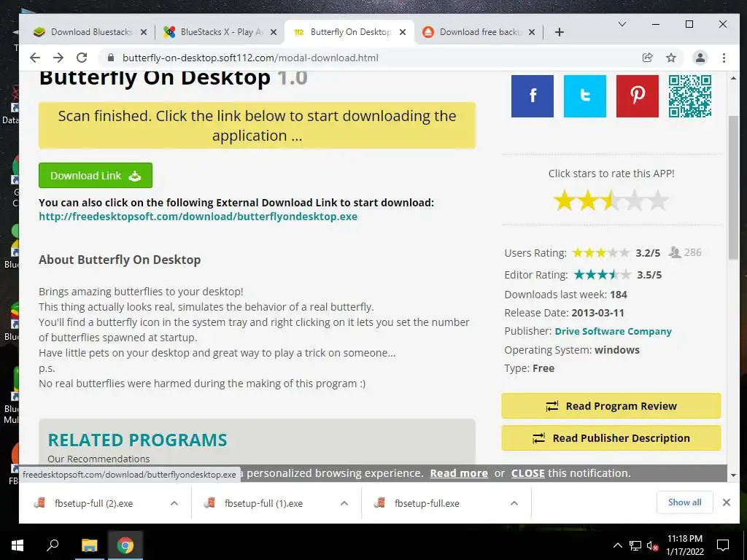This screenshot has width=747, height=560.
Task: Click the muted volume tray icon
Action: tap(652, 545)
